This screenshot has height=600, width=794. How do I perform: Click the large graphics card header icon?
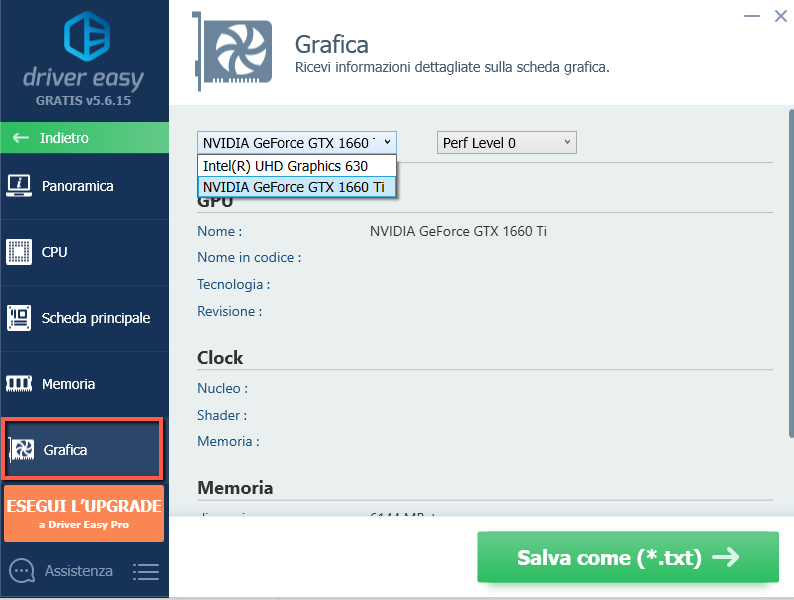(x=232, y=52)
